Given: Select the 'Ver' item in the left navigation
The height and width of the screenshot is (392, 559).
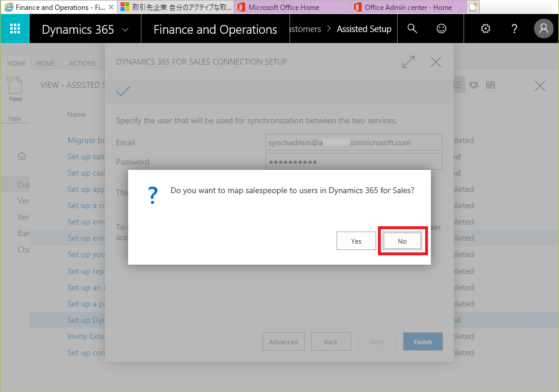Looking at the screenshot, I should pos(23,201).
